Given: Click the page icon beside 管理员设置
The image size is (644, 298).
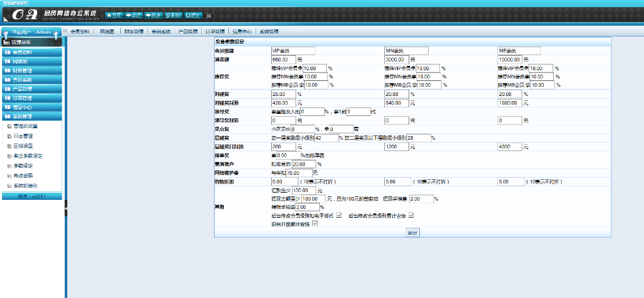Looking at the screenshot, I should 9,126.
